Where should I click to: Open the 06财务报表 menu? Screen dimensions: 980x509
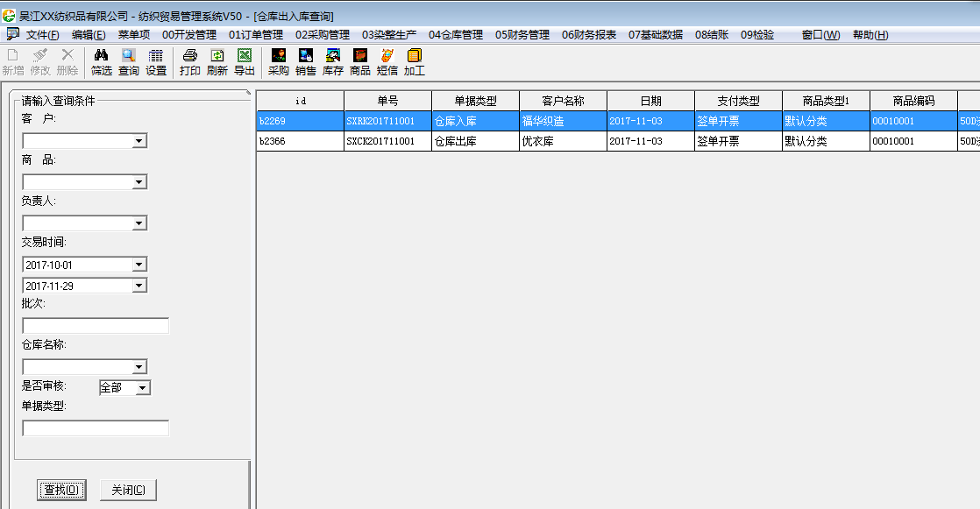[589, 35]
